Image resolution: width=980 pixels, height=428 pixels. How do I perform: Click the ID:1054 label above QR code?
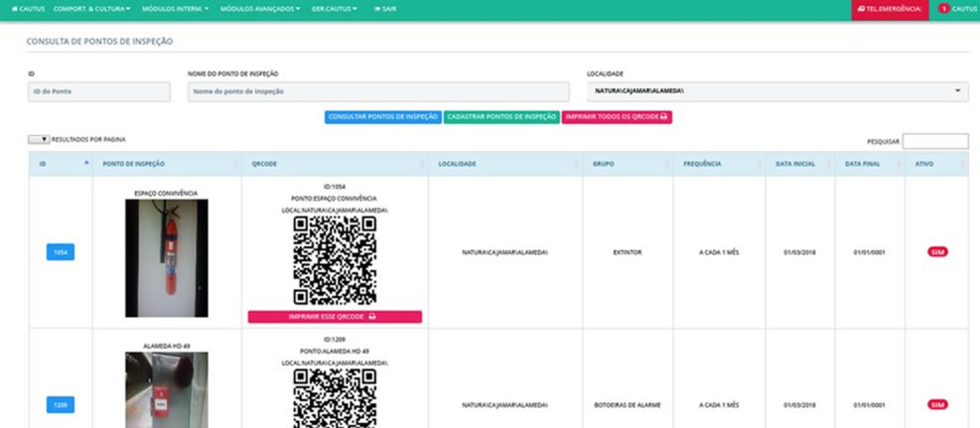coord(335,187)
